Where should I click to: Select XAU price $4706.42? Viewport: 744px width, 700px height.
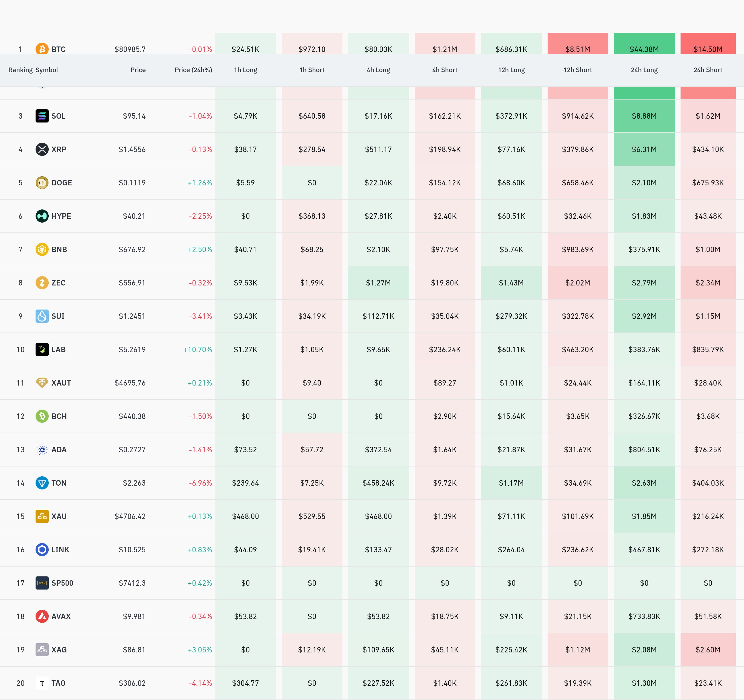pos(130,516)
